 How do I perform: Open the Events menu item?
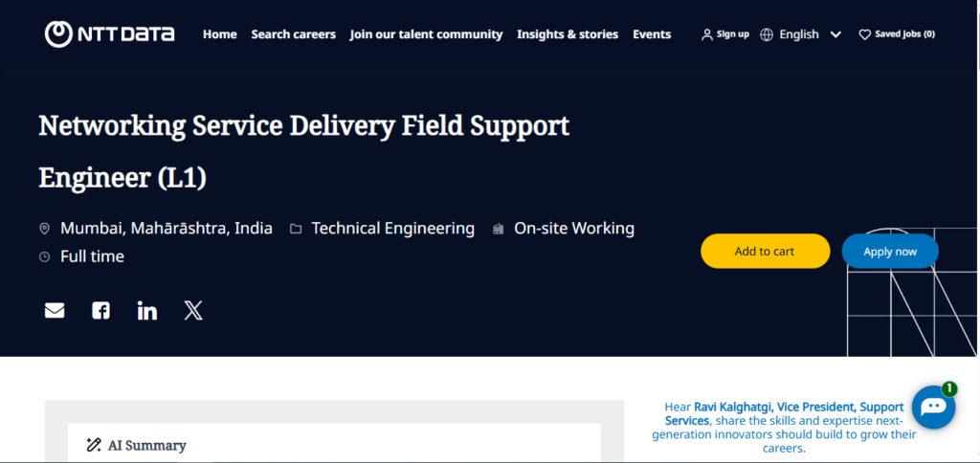(652, 34)
